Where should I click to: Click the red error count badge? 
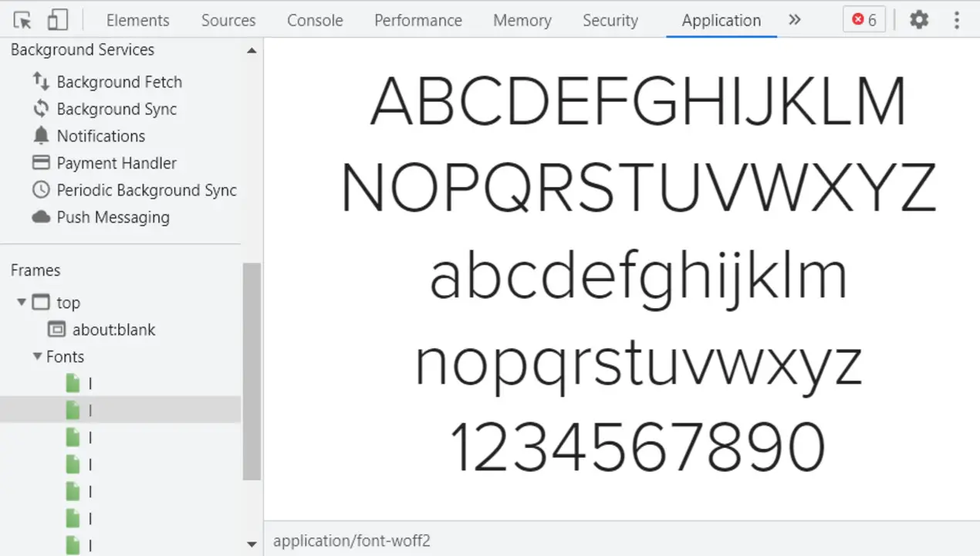[x=864, y=20]
